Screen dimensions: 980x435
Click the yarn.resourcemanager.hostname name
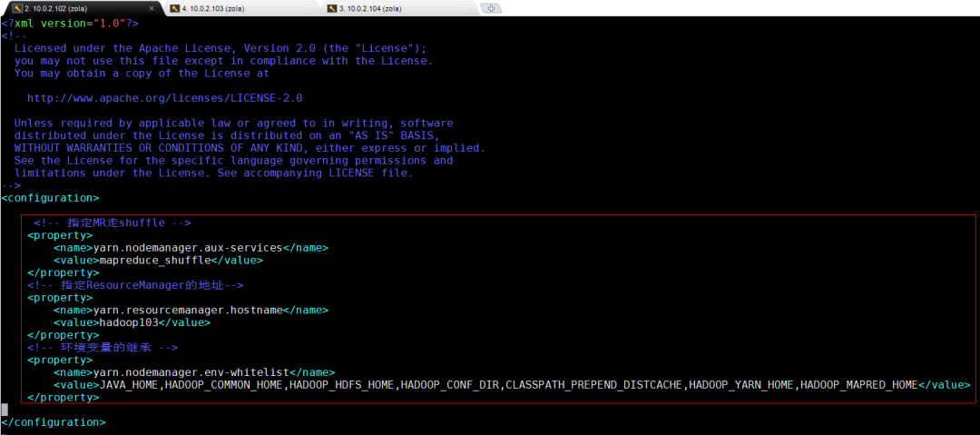188,311
